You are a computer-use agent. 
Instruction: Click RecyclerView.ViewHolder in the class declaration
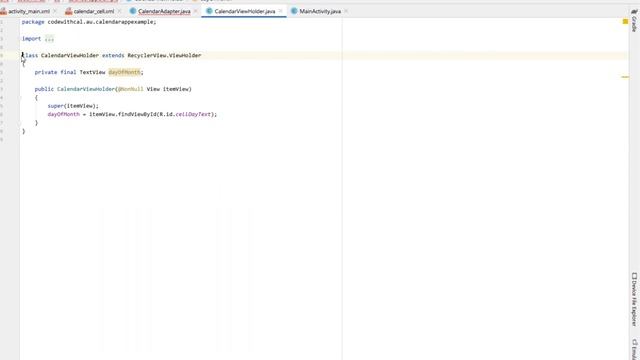tap(164, 56)
